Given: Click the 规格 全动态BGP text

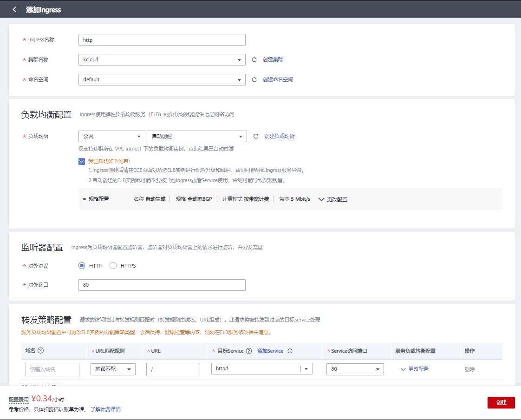Looking at the screenshot, I should (194, 199).
